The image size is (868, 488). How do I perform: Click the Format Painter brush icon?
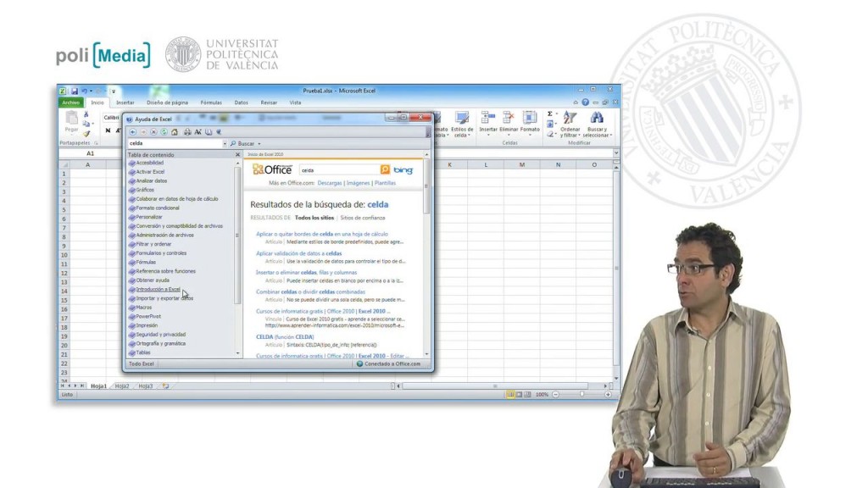[86, 133]
